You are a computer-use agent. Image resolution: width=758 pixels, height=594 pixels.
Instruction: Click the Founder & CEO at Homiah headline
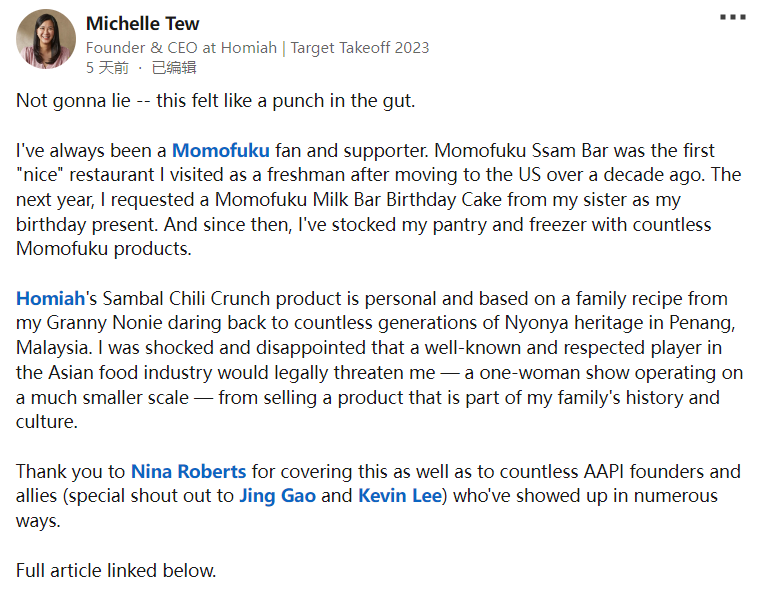coord(181,47)
